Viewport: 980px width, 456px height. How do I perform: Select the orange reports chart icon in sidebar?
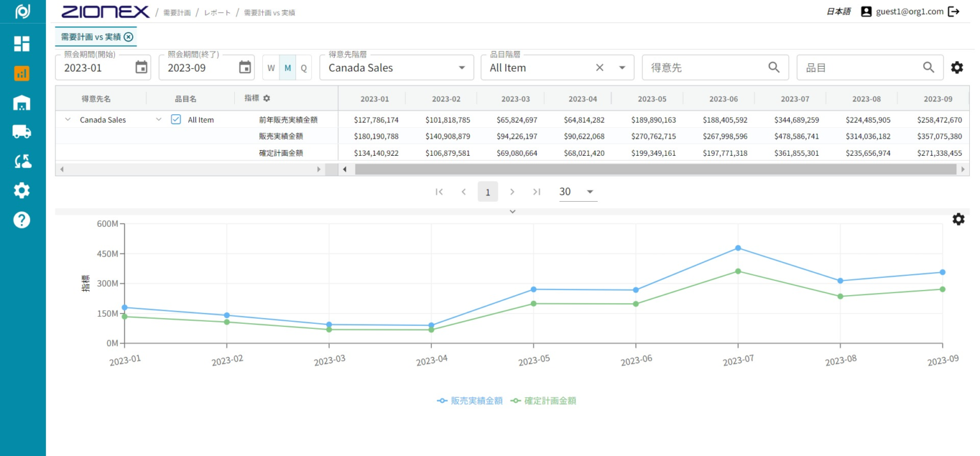pos(22,73)
